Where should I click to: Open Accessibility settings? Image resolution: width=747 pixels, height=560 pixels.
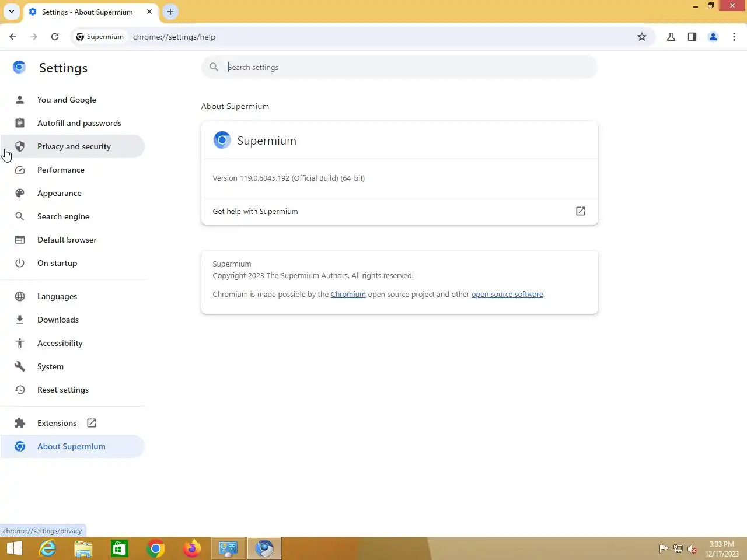[72, 343]
